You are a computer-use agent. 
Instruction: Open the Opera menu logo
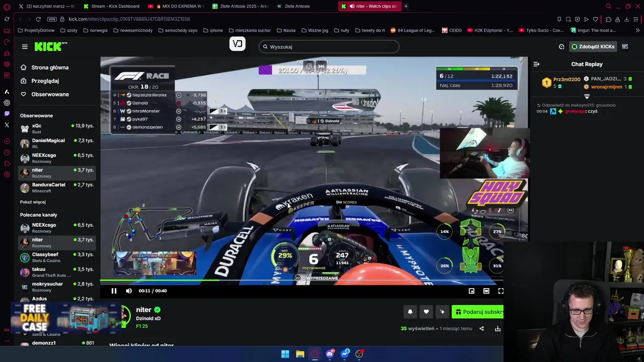pos(7,7)
